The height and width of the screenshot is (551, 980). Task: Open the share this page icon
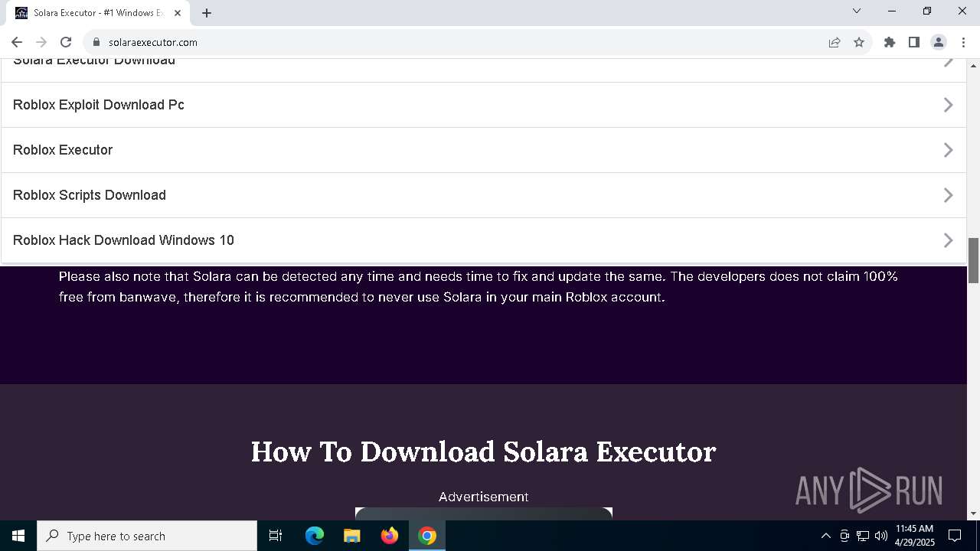(x=835, y=42)
